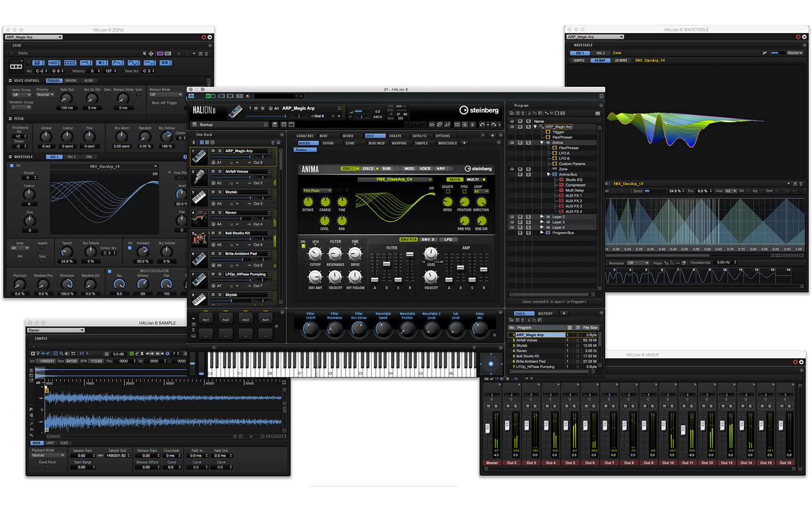Image resolution: width=812 pixels, height=511 pixels.
Task: Enable the SYNC checkbox in Anima panel
Action: coord(464,191)
